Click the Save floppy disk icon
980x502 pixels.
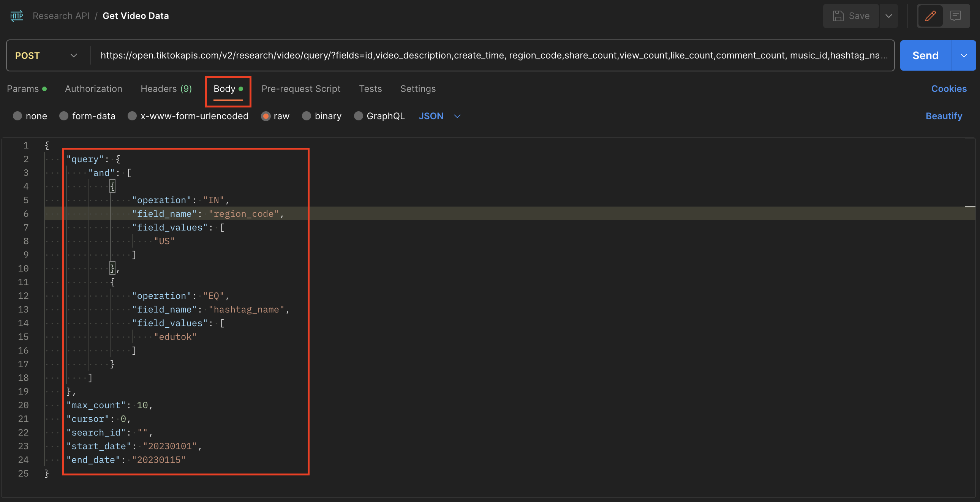[838, 16]
